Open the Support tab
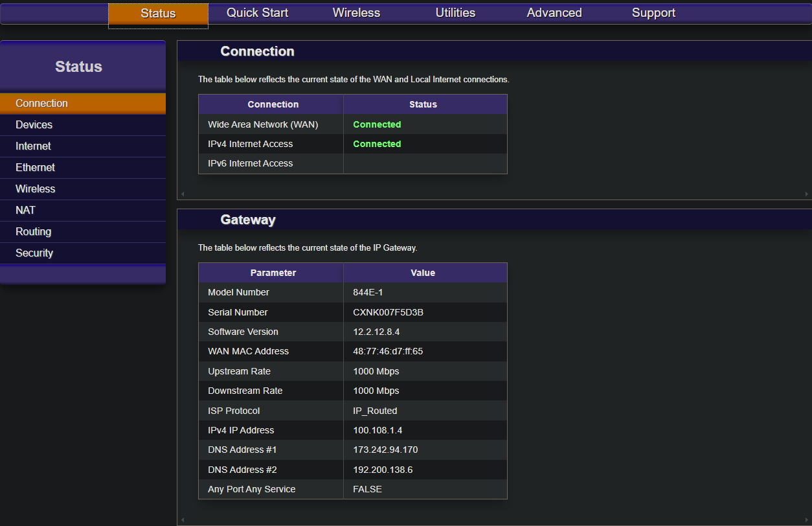 653,13
